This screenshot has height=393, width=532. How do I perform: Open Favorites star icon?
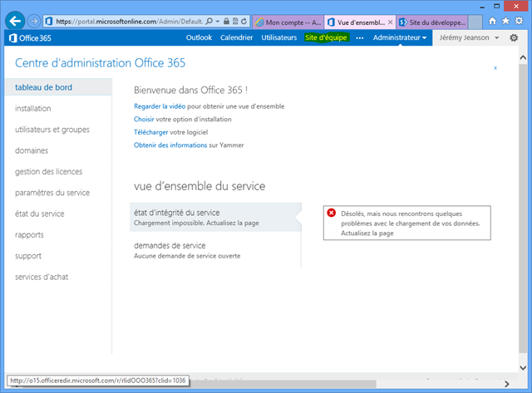505,21
